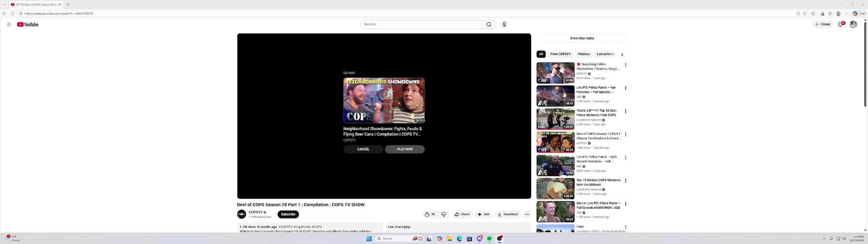Open options for Live PD Split-Second Decisions
This screenshot has width=868, height=244.
pyautogui.click(x=626, y=158)
